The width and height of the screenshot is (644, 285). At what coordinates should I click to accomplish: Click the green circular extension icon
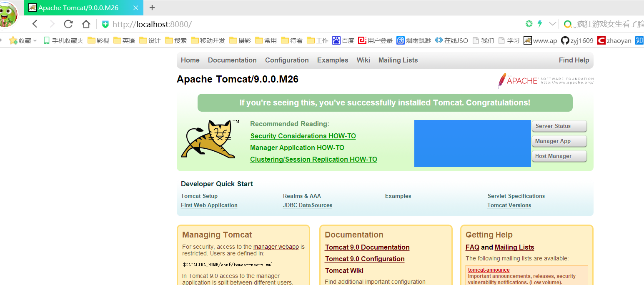[x=529, y=24]
